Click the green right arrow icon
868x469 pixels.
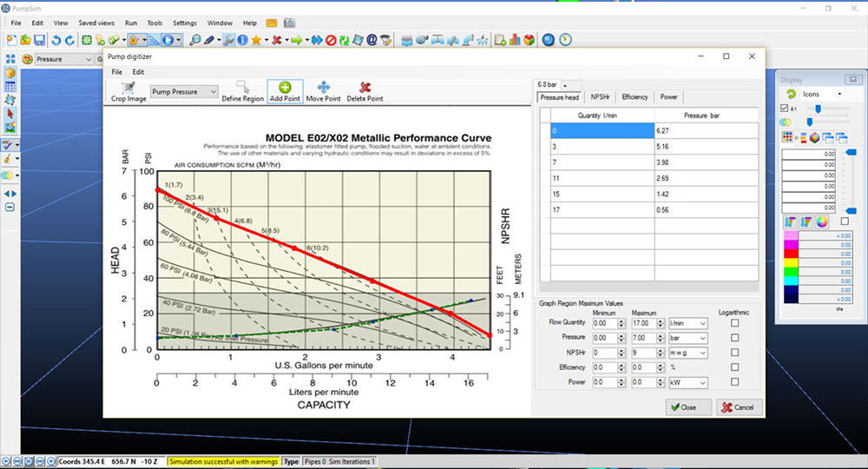point(297,40)
